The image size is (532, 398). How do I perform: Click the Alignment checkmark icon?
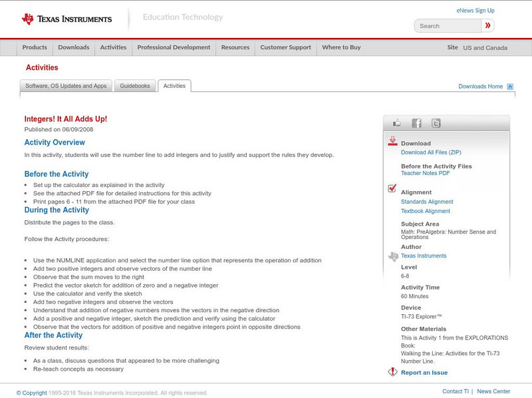(x=392, y=188)
